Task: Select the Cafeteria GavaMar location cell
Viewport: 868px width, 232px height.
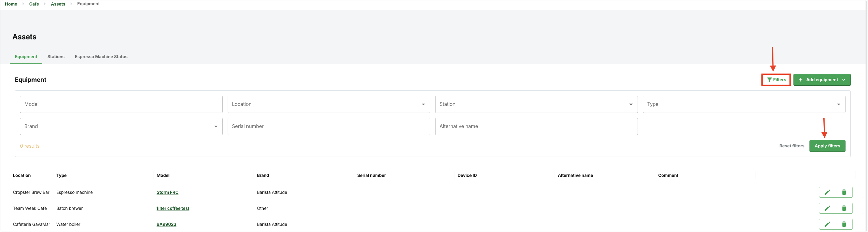Action: (31, 224)
